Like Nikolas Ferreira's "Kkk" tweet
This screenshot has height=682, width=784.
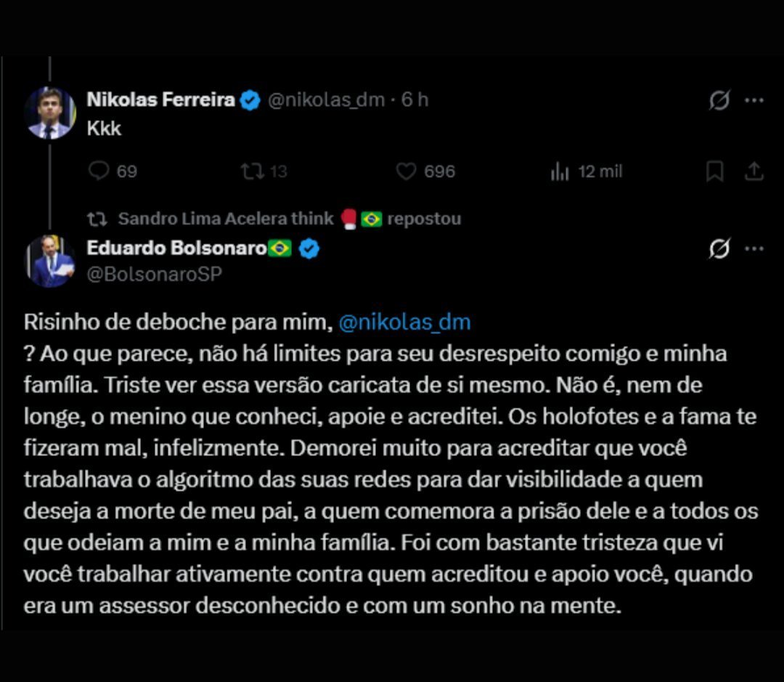coord(425,171)
